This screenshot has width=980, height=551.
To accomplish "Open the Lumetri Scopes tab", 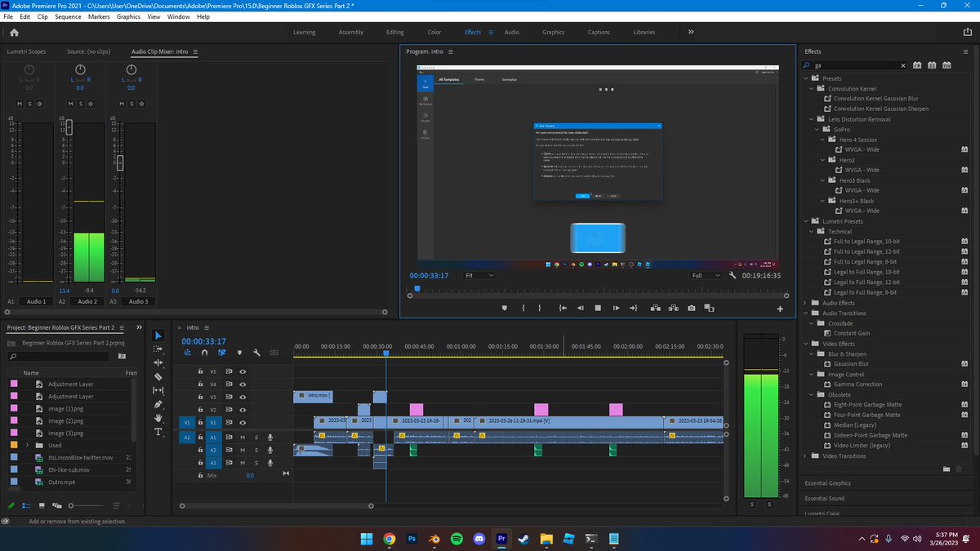I will [x=26, y=51].
